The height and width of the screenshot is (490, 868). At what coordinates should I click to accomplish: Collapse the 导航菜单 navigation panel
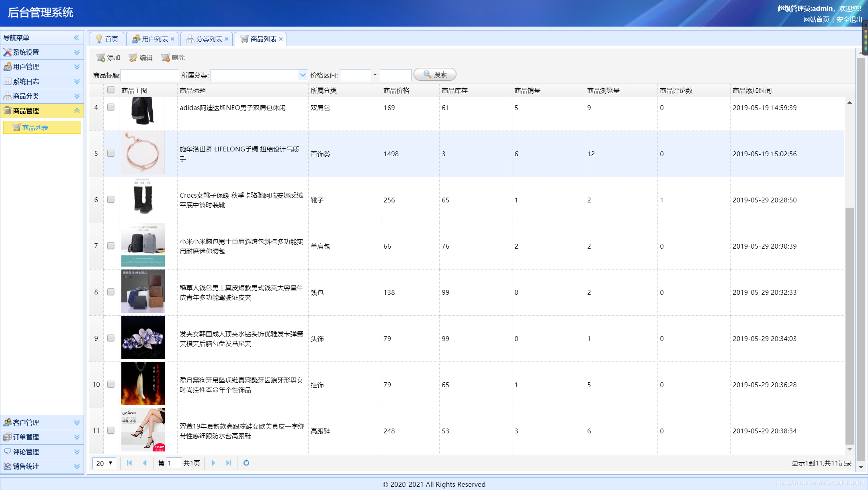pos(76,37)
